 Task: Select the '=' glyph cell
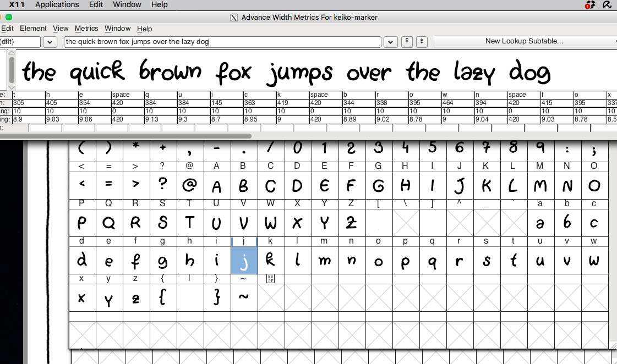(109, 185)
